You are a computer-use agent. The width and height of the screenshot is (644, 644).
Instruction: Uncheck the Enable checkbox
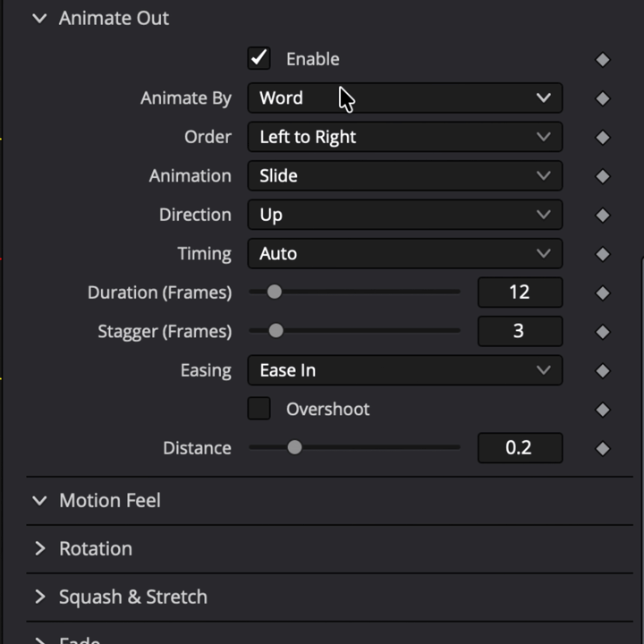258,58
